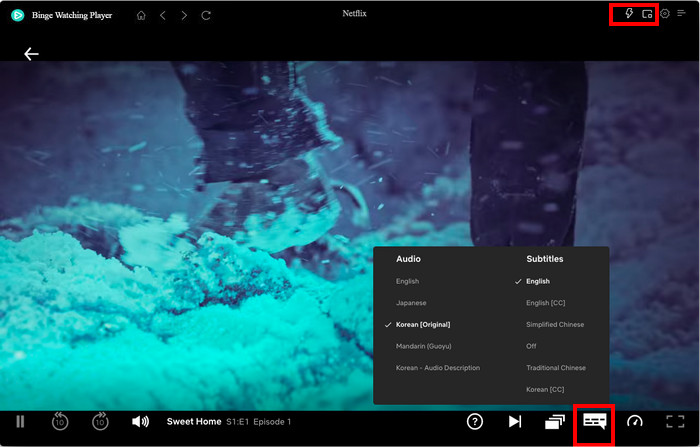The image size is (700, 447).
Task: Select Mandarin (Guoyu) audio
Action: pos(423,346)
